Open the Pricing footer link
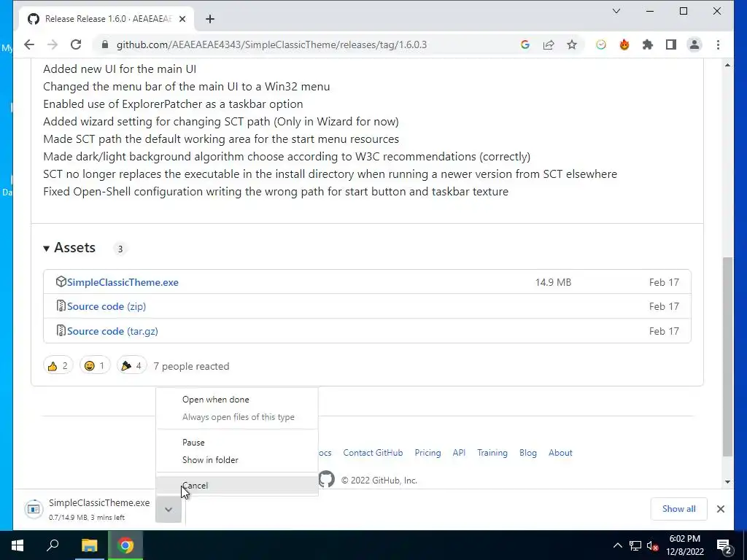 coord(427,453)
